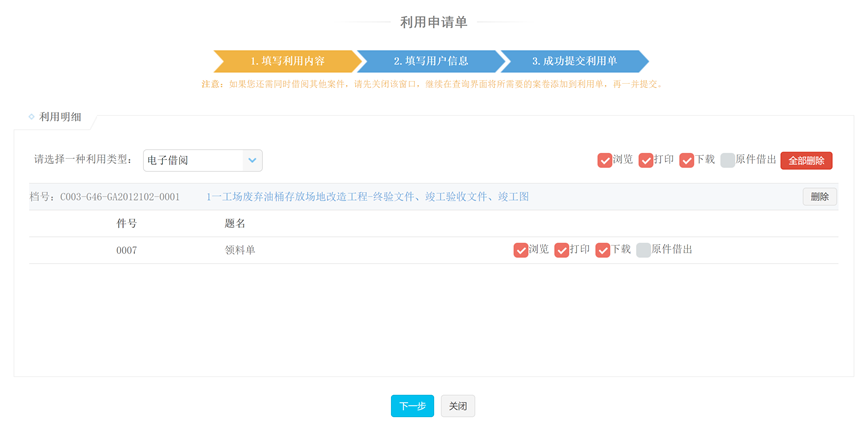
Task: Click the dropdown arrow for 利用类型
Action: 252,161
